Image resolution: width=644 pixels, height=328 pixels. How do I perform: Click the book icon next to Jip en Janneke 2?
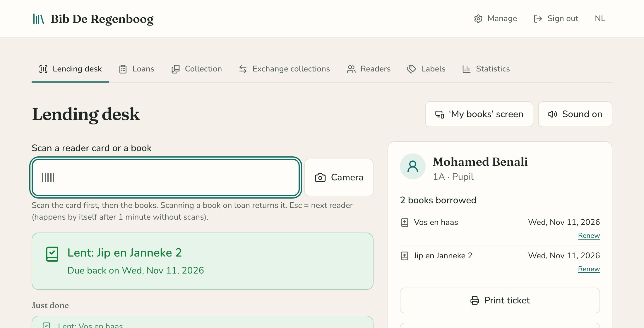pos(405,256)
